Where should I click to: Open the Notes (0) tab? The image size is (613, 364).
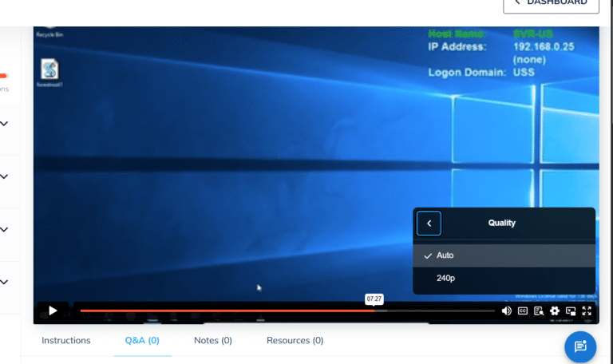click(x=213, y=341)
